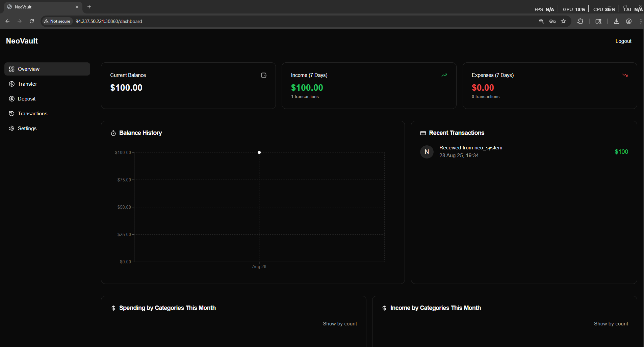Click the Transfer dollar-circle icon
The image size is (644, 347).
tap(12, 84)
